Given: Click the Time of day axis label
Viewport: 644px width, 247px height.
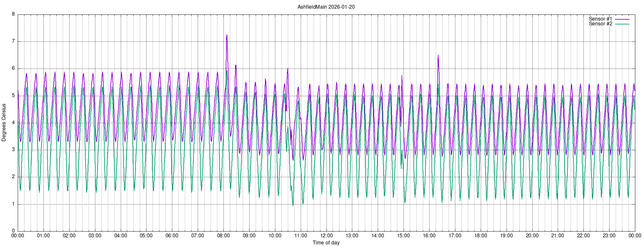Looking at the screenshot, I should click(x=326, y=243).
